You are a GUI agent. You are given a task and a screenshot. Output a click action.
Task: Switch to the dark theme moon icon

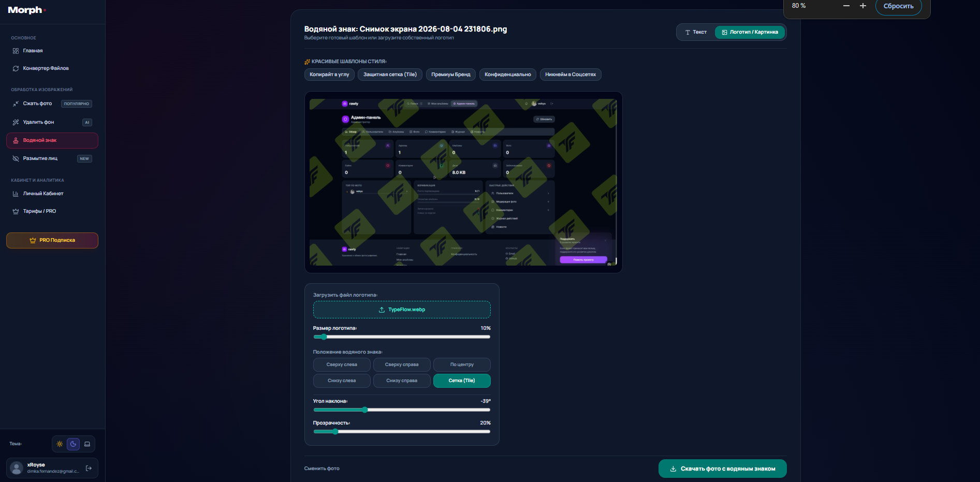(x=73, y=444)
